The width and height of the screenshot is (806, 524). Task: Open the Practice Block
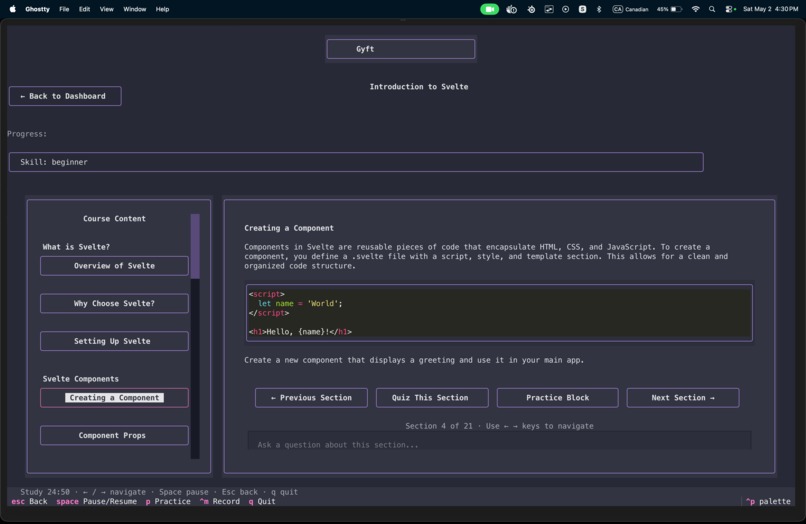point(558,397)
